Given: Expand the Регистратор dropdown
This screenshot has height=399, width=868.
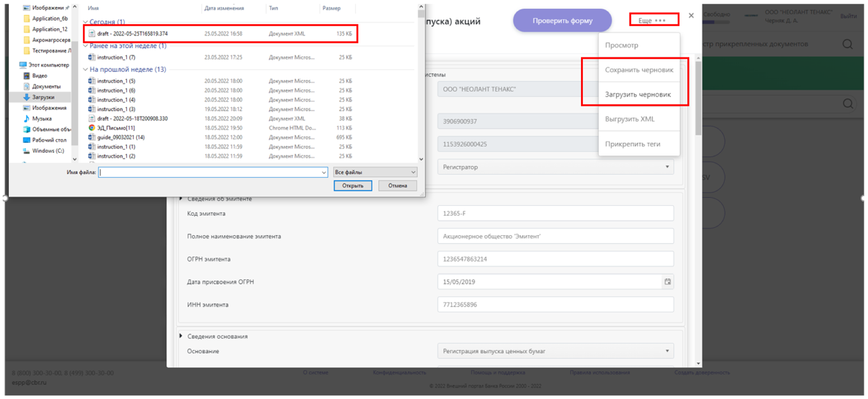Looking at the screenshot, I should (666, 167).
